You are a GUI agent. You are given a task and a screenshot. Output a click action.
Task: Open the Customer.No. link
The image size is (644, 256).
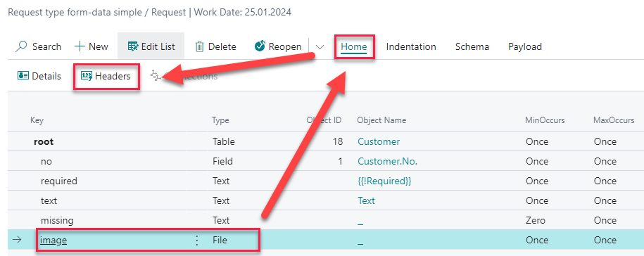pos(387,161)
